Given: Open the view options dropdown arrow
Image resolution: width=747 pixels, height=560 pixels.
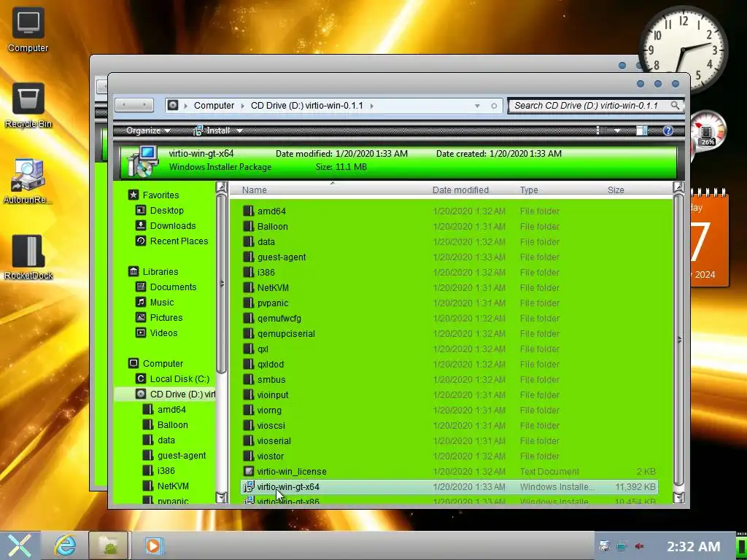Looking at the screenshot, I should [617, 131].
